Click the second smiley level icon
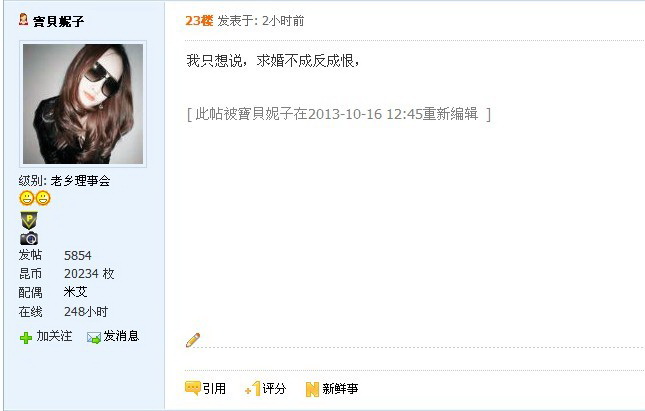This screenshot has width=645, height=411. (x=43, y=198)
